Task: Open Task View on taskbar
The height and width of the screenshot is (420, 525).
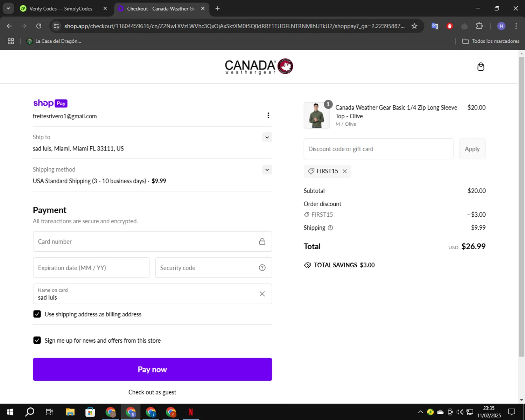Action: 49,412
